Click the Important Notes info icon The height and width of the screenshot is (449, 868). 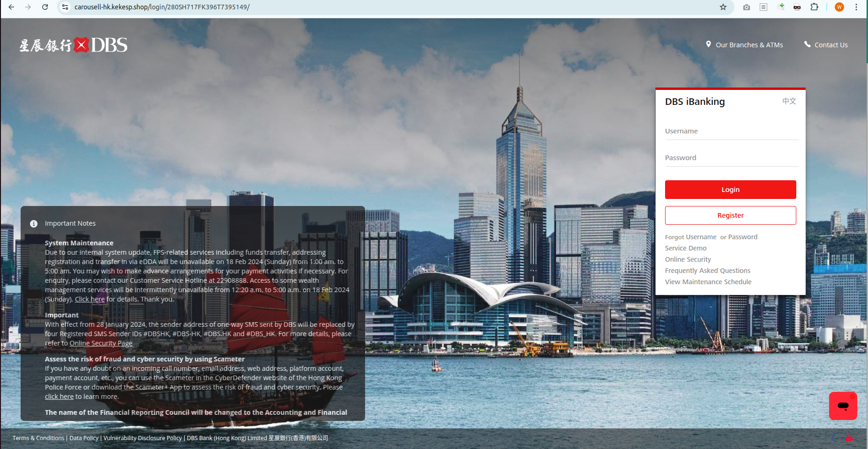click(x=34, y=224)
